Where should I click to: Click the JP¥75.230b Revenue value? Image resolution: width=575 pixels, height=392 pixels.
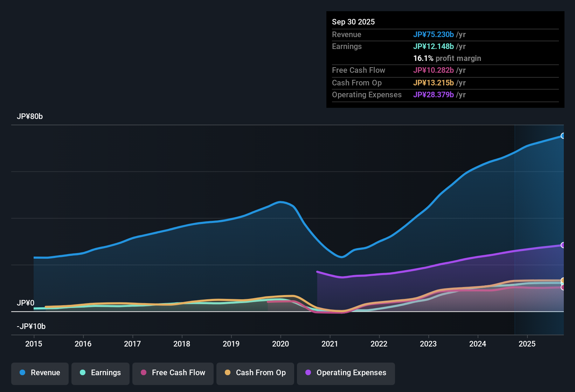click(x=434, y=34)
